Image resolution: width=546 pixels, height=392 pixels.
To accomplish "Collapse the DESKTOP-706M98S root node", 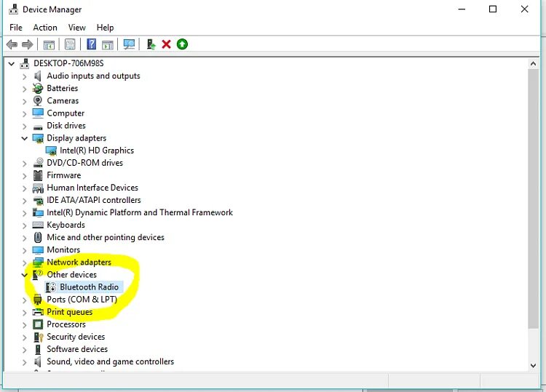I will 12,64.
